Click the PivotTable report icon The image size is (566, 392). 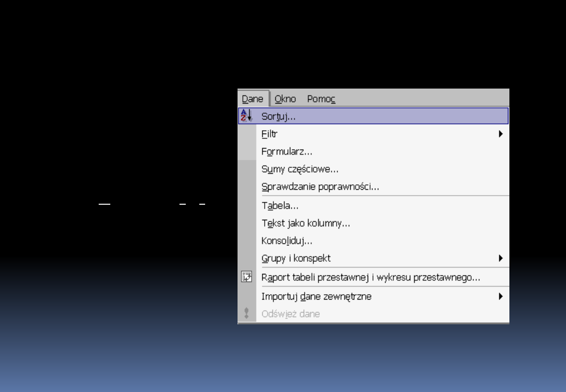coord(247,277)
